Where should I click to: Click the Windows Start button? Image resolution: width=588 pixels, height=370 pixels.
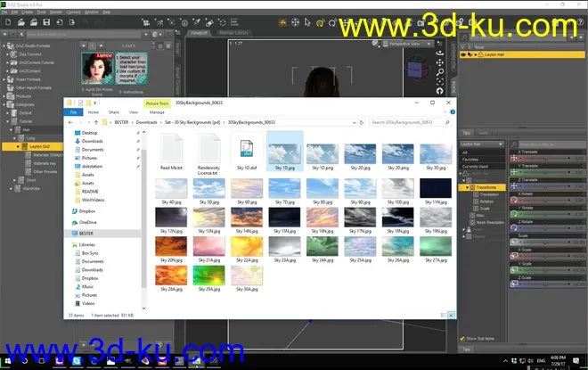pyautogui.click(x=7, y=361)
